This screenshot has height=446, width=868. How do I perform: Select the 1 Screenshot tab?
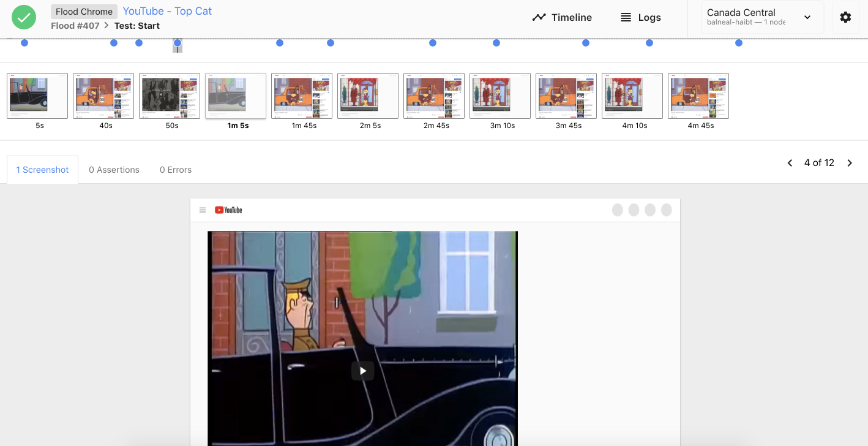pos(42,170)
